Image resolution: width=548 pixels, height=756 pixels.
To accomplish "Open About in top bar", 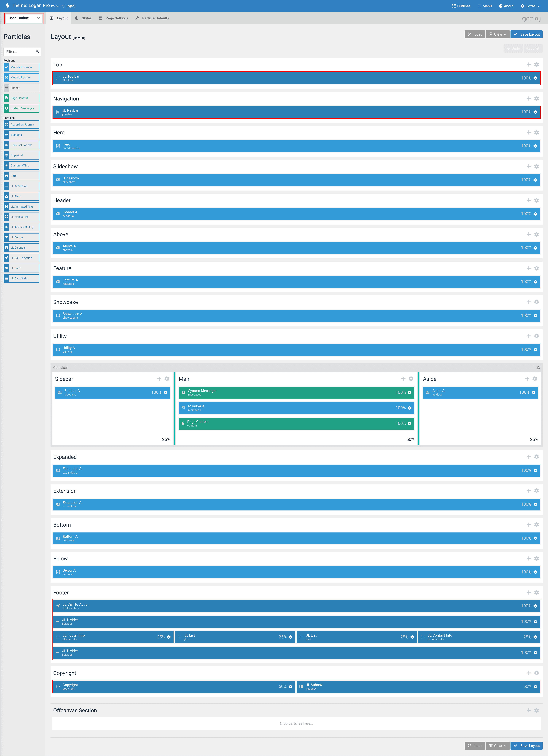I will point(506,6).
